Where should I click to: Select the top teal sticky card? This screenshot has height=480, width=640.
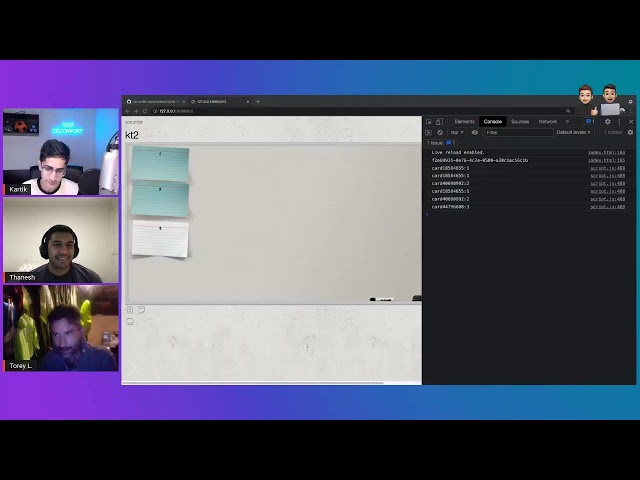pyautogui.click(x=160, y=163)
